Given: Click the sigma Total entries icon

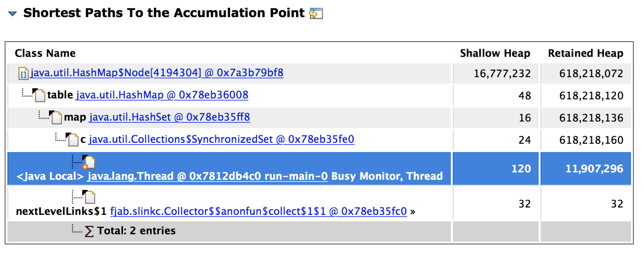Looking at the screenshot, I should pyautogui.click(x=90, y=231).
